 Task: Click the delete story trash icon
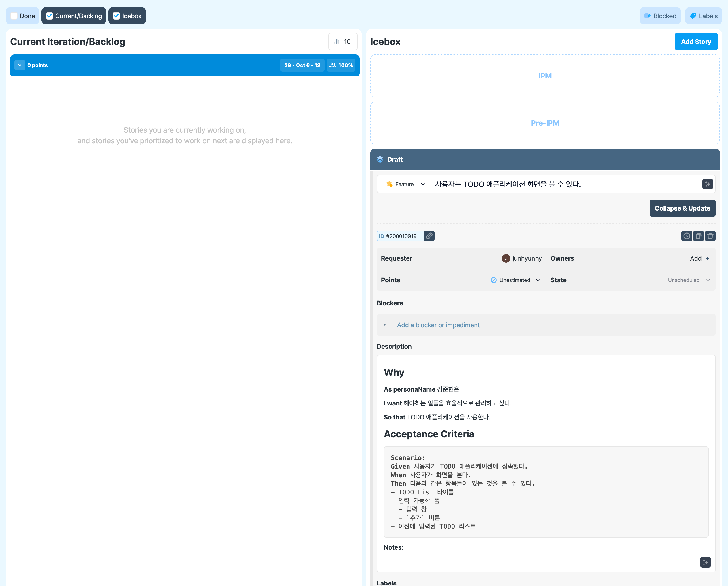click(710, 236)
